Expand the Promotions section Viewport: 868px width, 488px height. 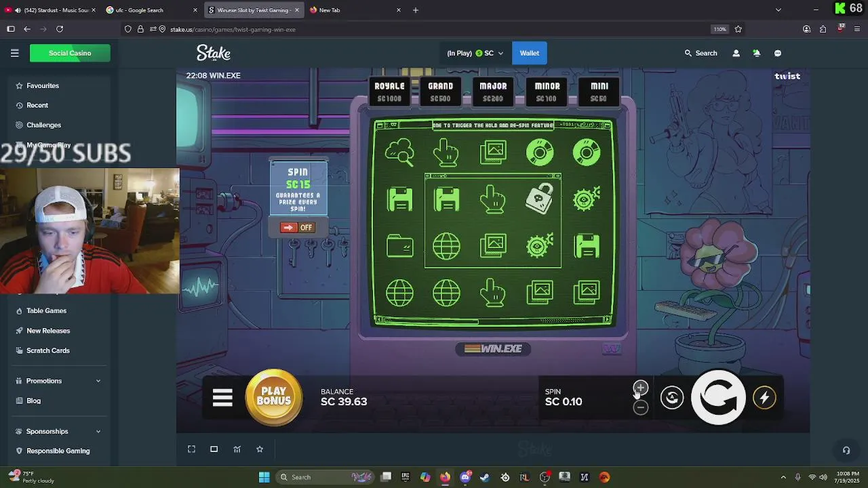pyautogui.click(x=60, y=381)
